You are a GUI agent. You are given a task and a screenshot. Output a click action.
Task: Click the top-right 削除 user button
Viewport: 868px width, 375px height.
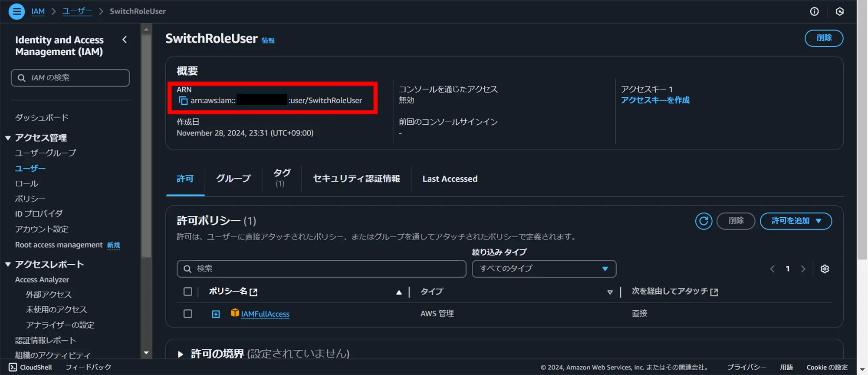click(x=824, y=38)
